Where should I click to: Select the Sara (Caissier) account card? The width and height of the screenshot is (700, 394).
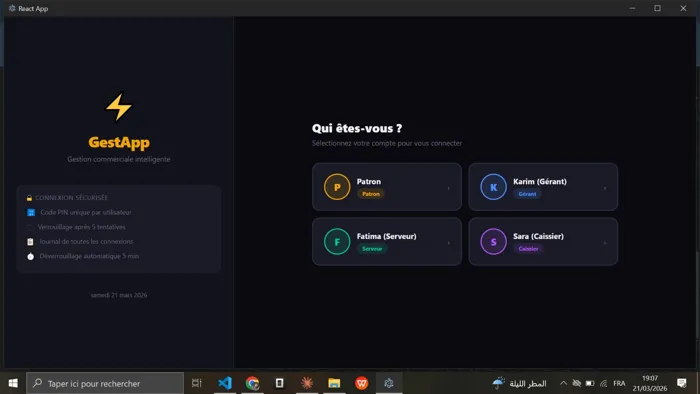(x=543, y=241)
